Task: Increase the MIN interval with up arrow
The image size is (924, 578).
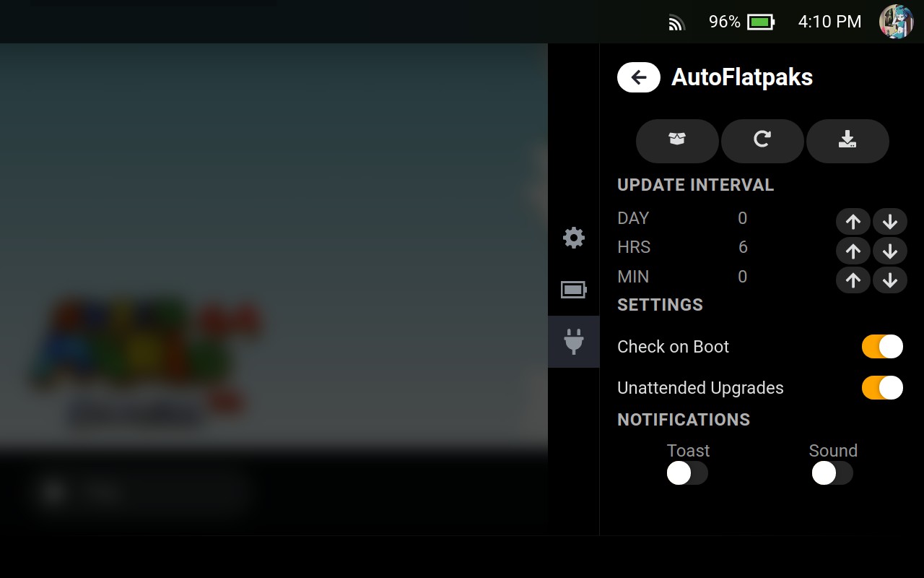Action: pyautogui.click(x=853, y=280)
